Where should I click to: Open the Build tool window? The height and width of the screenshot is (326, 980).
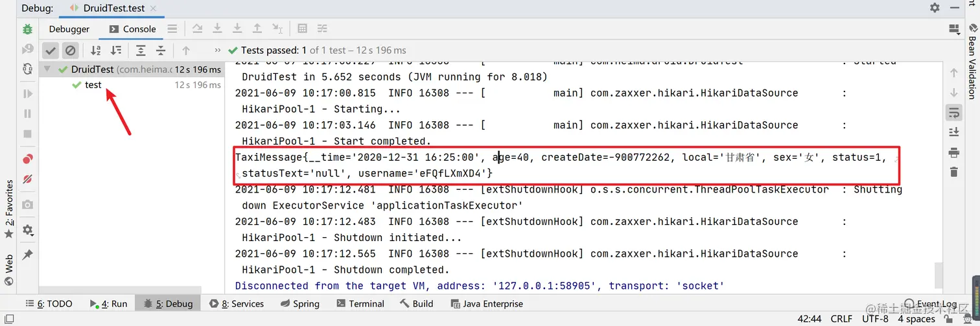[x=416, y=303]
